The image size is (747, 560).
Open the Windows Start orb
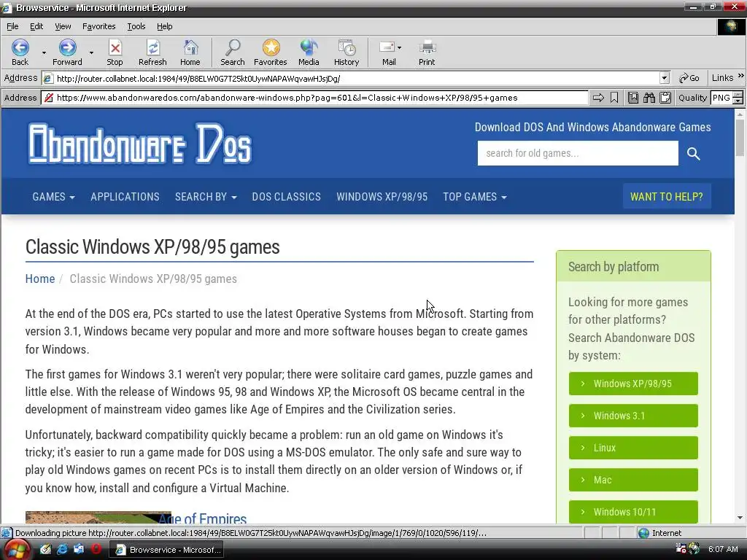(17, 550)
